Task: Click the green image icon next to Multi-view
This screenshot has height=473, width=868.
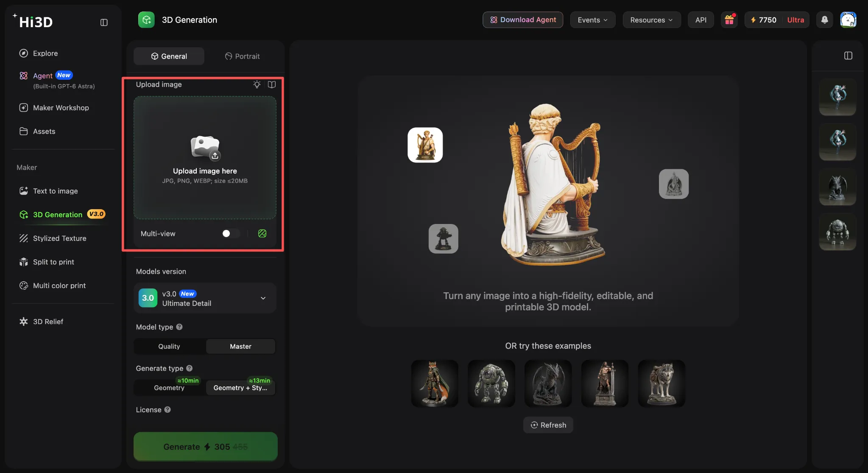Action: [262, 233]
